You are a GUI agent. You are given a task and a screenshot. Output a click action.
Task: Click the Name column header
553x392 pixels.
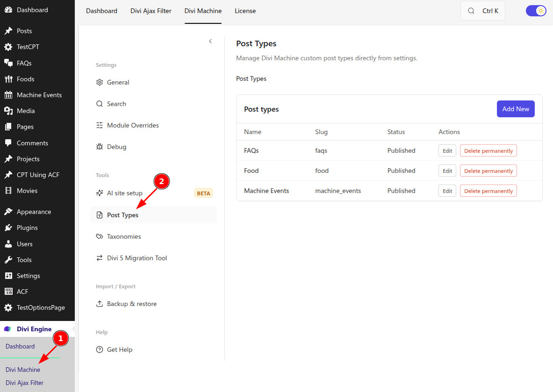click(252, 132)
